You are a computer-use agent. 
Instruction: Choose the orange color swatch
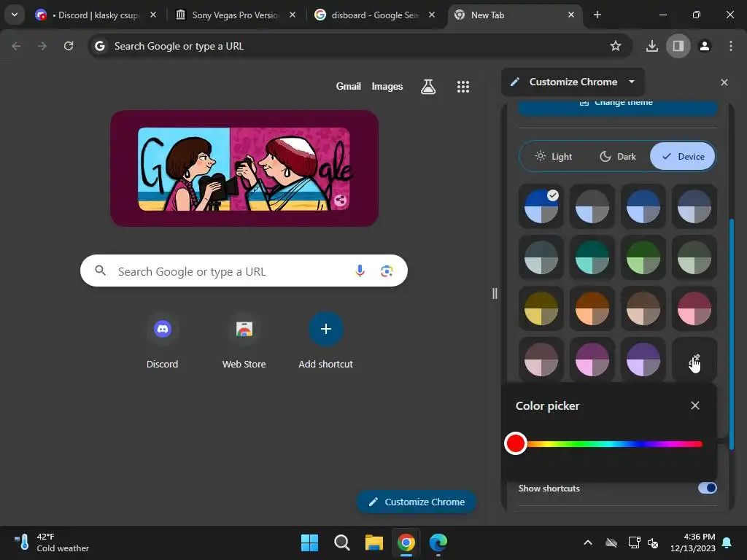point(592,308)
